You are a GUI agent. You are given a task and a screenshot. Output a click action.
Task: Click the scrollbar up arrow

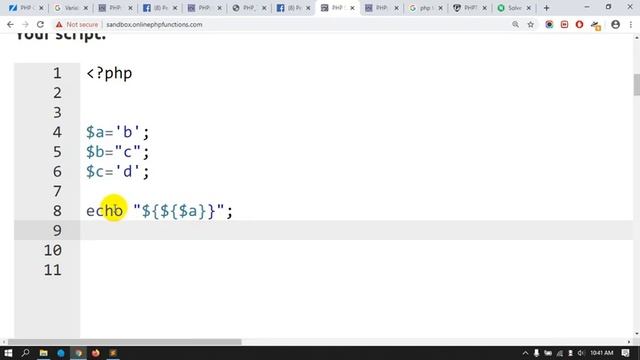pos(636,38)
